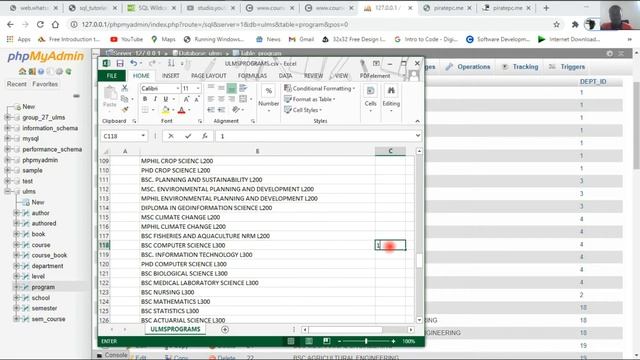Click the zoom in plus in Excel status bar
This screenshot has width=640, height=360.
click(x=393, y=341)
